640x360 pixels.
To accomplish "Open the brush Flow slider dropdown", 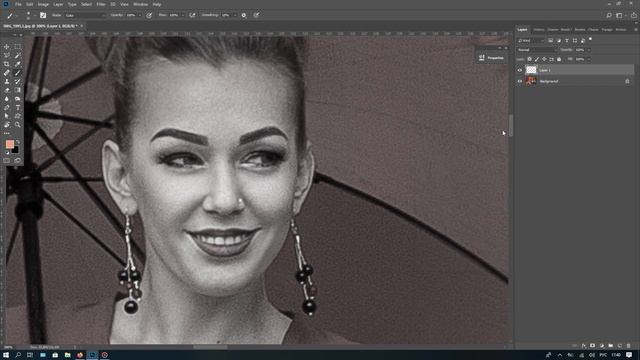I will click(182, 15).
